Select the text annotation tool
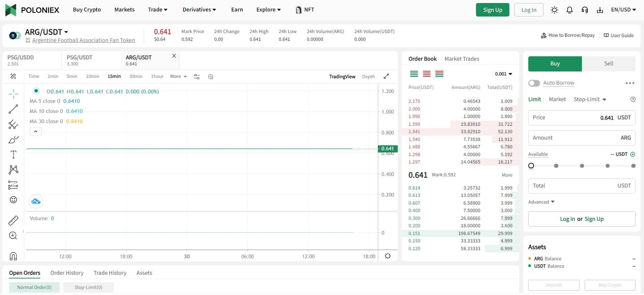Image resolution: width=644 pixels, height=295 pixels. (13, 155)
